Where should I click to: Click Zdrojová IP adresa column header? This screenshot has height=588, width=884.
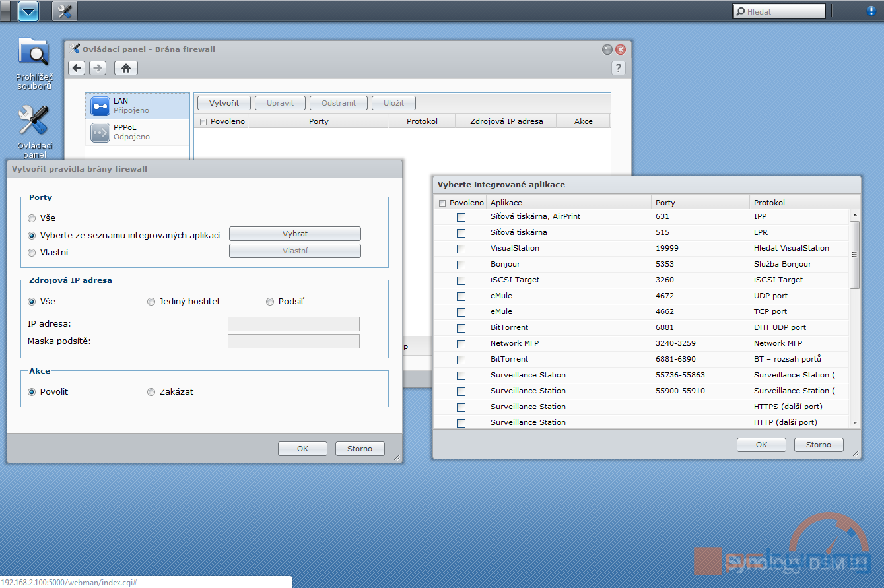(506, 121)
